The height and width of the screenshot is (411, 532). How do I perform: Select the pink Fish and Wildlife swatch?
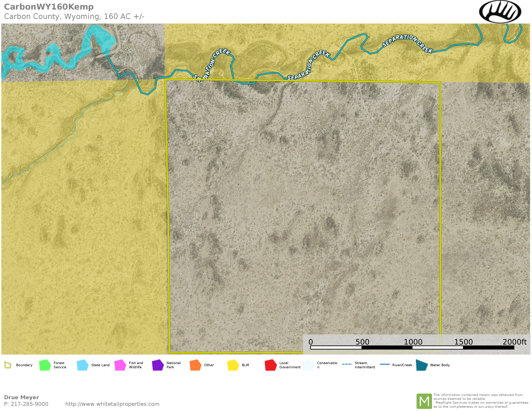[120, 365]
